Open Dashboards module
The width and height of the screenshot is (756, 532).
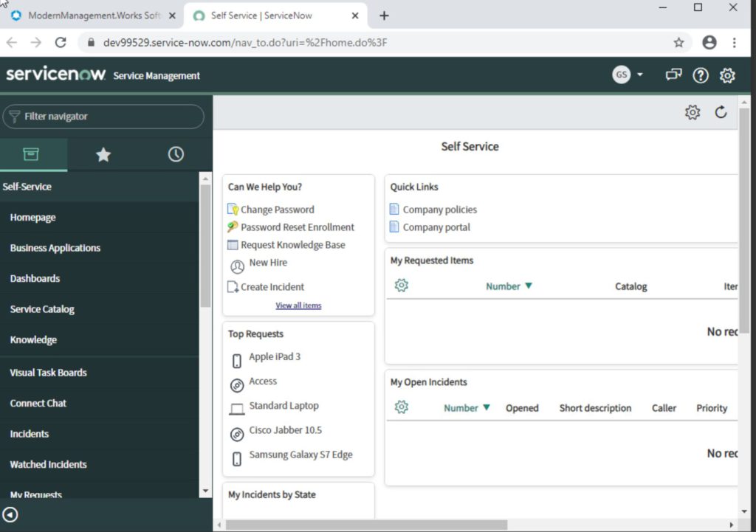[x=35, y=278]
